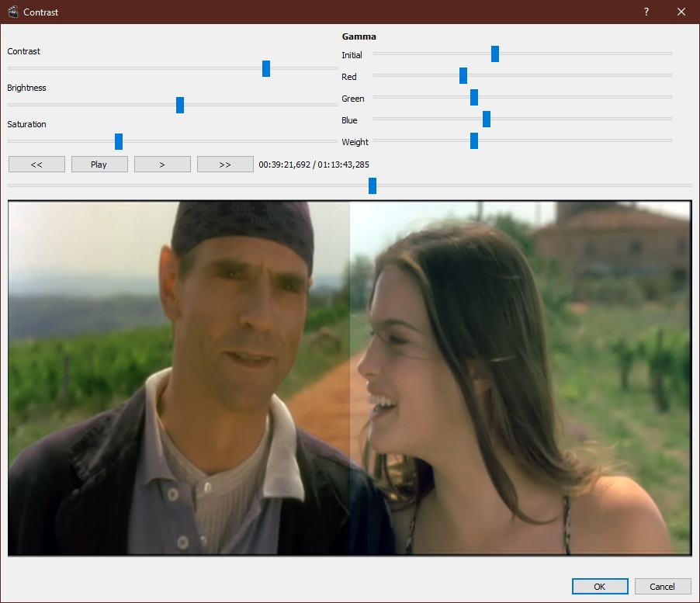Viewport: 700px width, 603px height.
Task: Start playback with the Play button
Action: [x=99, y=165]
